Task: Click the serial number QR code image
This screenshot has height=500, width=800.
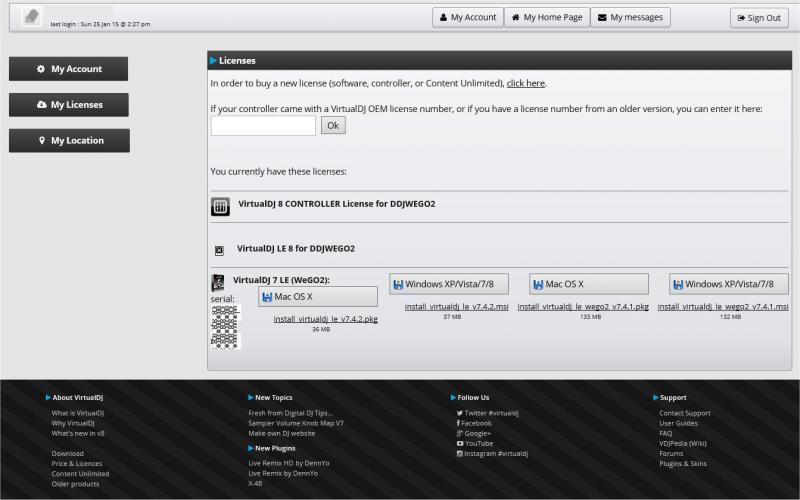Action: coord(226,327)
